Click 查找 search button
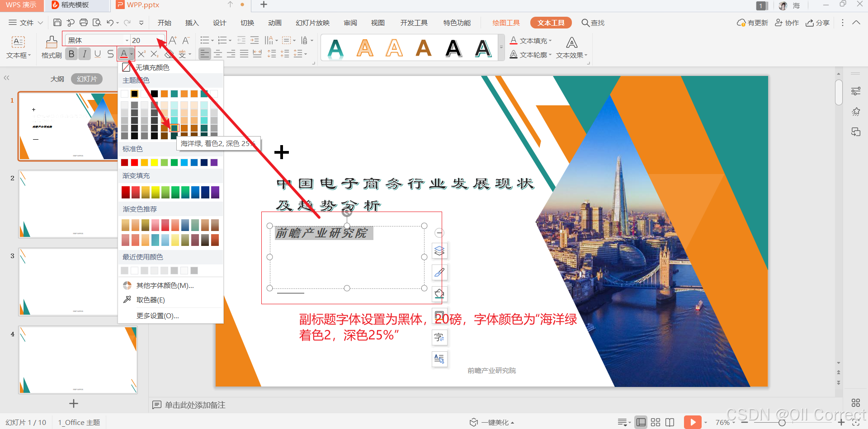This screenshot has width=868, height=429. tap(593, 23)
